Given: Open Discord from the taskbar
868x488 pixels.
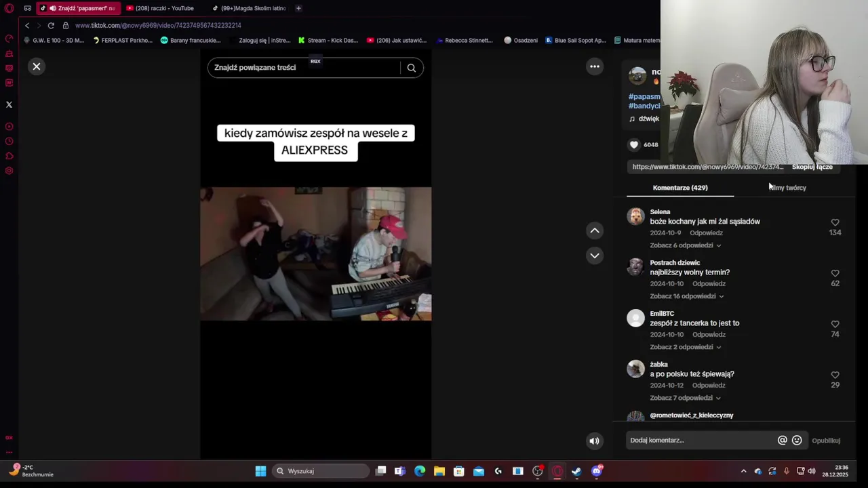Looking at the screenshot, I should [596, 471].
